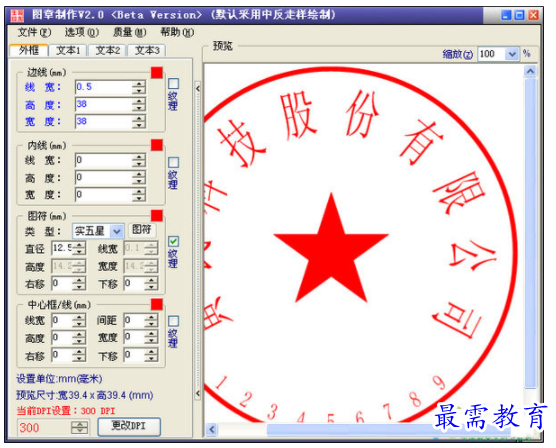Switch to the 外框 tab
The width and height of the screenshot is (556, 448).
coord(29,50)
